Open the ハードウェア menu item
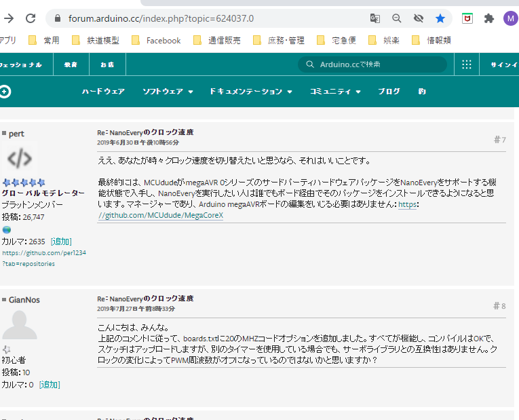Image resolution: width=519 pixels, height=420 pixels. click(x=103, y=92)
